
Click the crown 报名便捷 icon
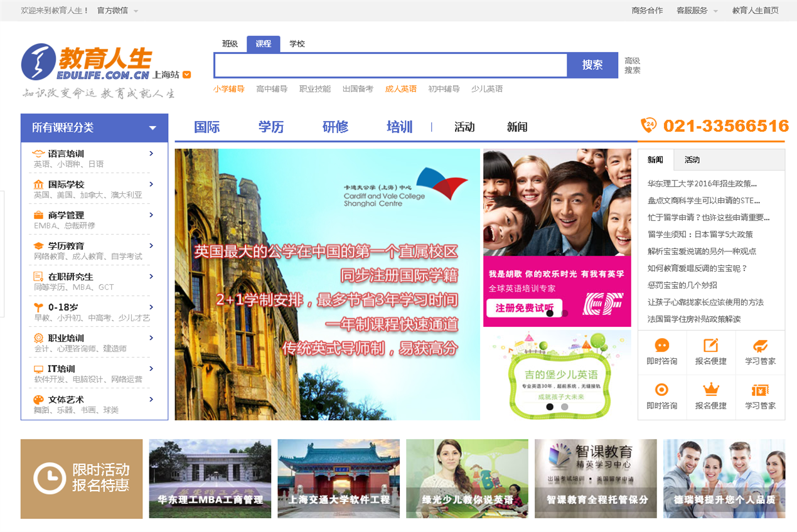[x=710, y=390]
